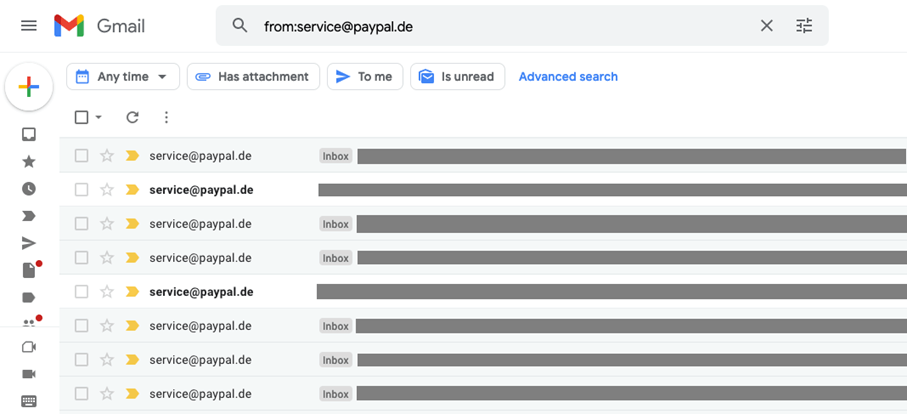Expand the select-all checkbox dropdown arrow
Viewport: 907px width, 414px height.
98,117
